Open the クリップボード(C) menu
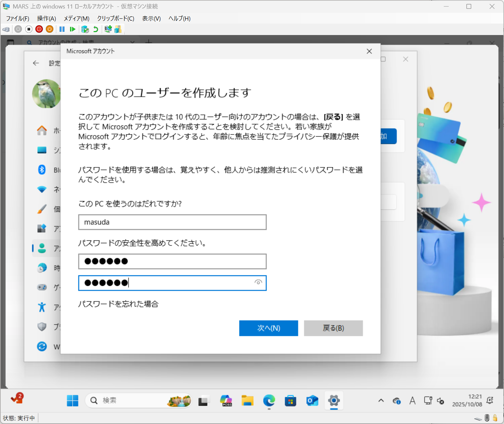504x424 pixels. point(116,18)
